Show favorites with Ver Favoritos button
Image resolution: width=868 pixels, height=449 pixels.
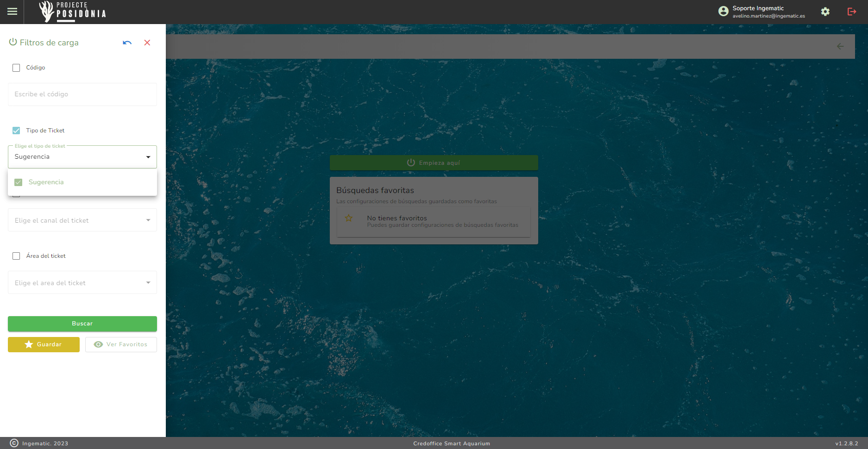point(121,344)
